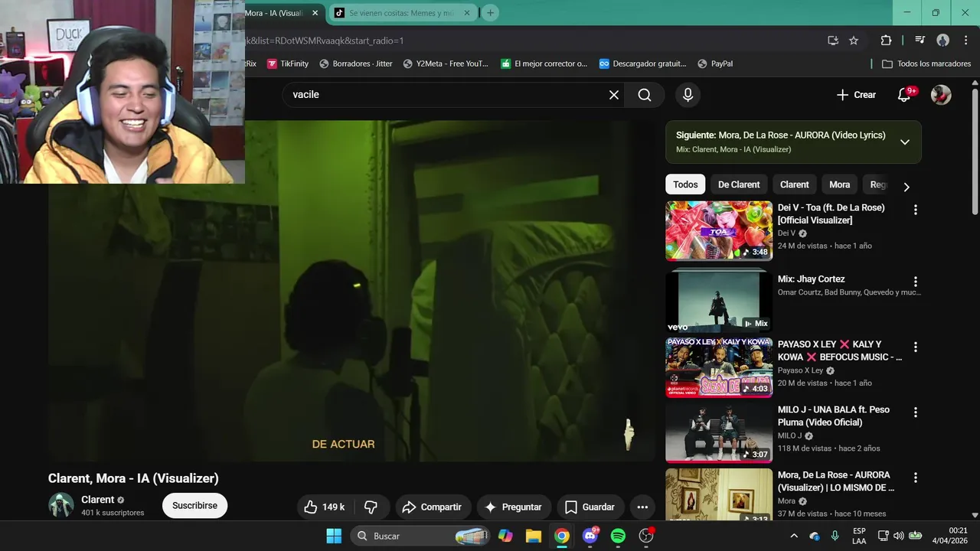Open OBS Studio from the taskbar
This screenshot has width=980, height=551.
646,536
